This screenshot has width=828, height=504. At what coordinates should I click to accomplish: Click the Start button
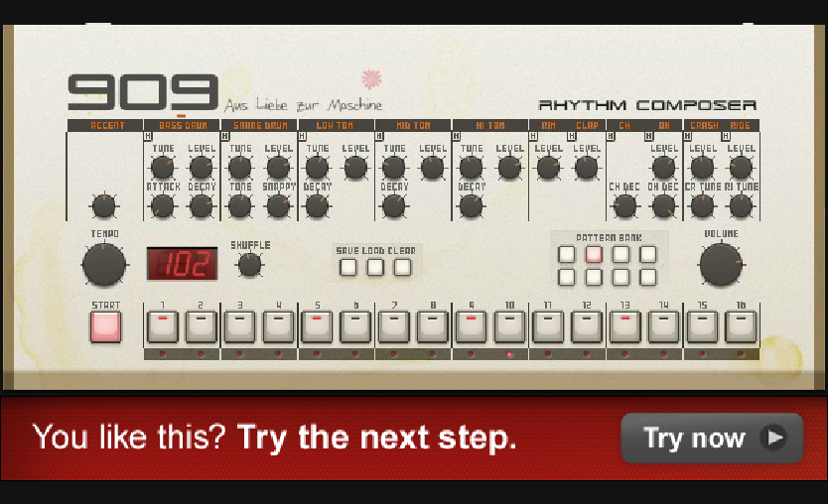click(105, 326)
